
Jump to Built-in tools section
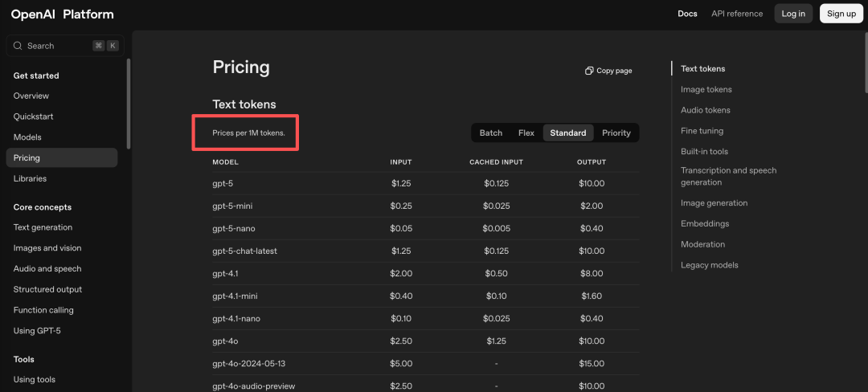[704, 151]
